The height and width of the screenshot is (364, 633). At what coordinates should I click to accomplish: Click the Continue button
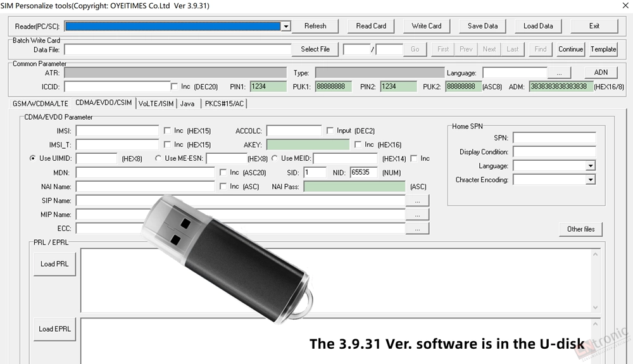(x=571, y=49)
